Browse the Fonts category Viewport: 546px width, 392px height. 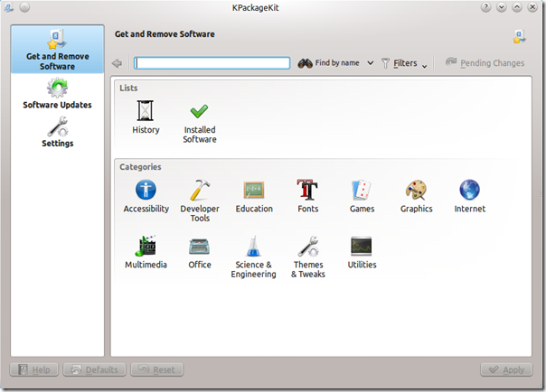click(x=307, y=192)
